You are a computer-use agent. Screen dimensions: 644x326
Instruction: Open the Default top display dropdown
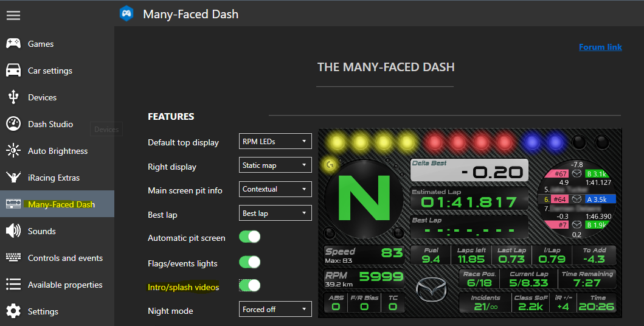(x=275, y=141)
